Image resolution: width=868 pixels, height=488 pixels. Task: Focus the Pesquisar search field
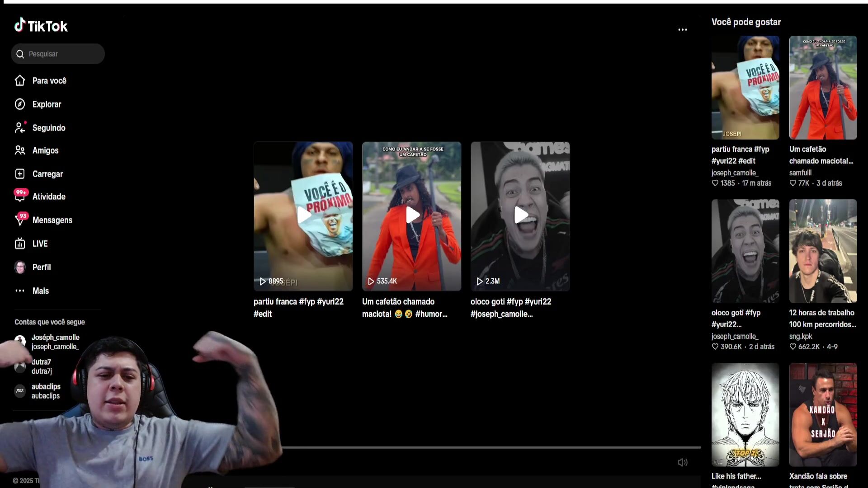click(58, 54)
